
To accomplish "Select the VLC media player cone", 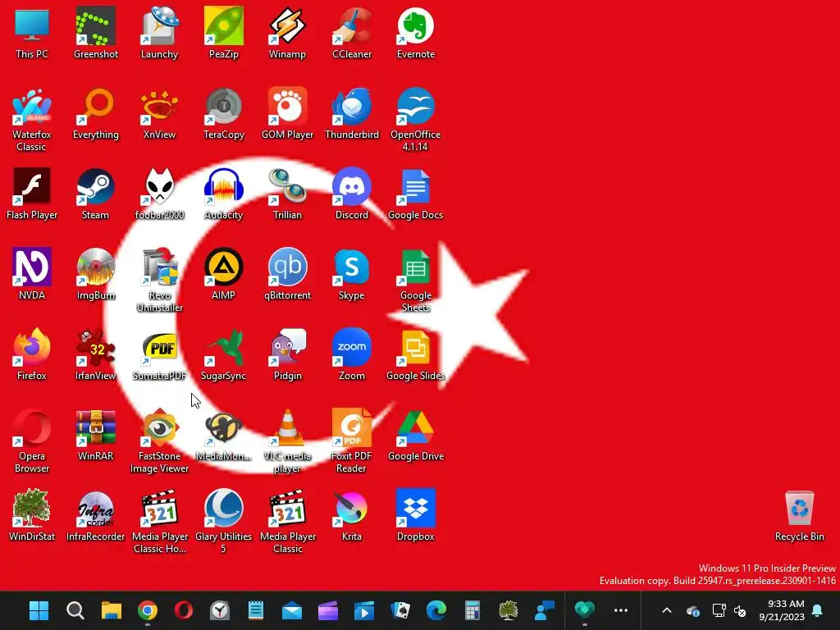I will coord(288,441).
